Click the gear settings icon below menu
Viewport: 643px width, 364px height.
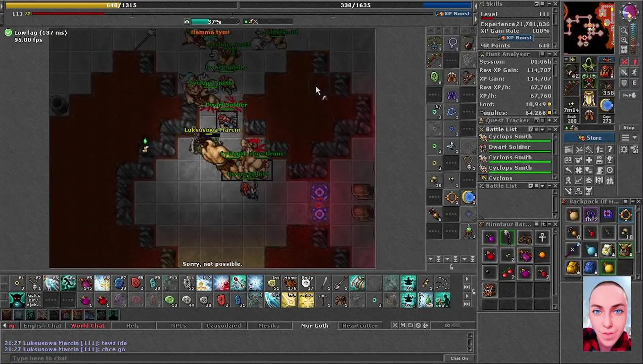(624, 149)
